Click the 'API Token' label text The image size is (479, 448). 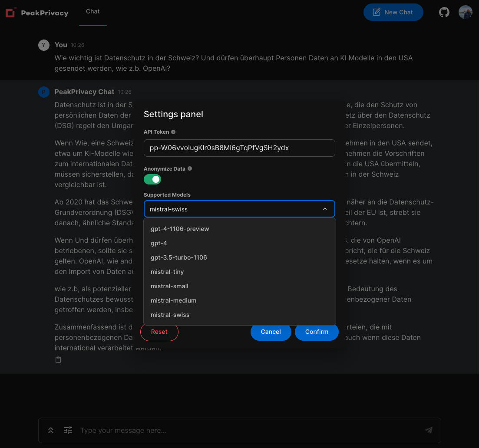(156, 132)
